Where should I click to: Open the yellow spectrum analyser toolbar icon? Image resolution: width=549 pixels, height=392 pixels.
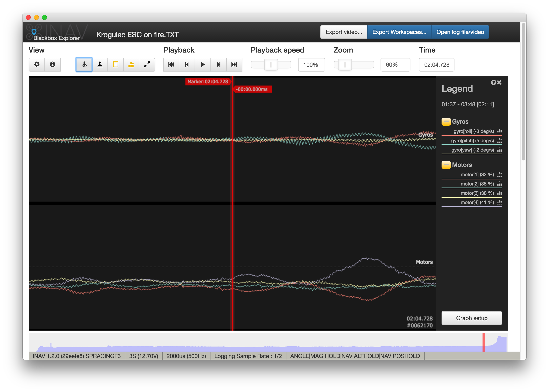click(x=131, y=64)
